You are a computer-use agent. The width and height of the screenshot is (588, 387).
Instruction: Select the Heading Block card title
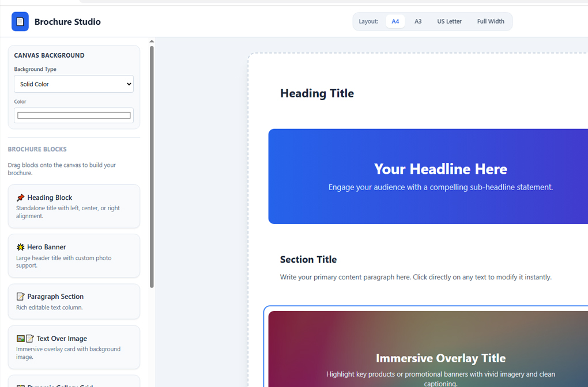[x=50, y=198]
